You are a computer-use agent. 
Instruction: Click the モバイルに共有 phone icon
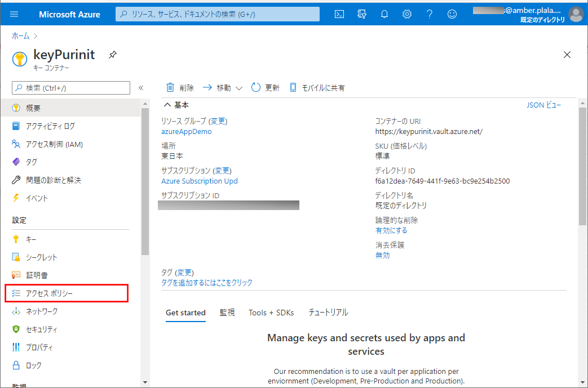293,88
